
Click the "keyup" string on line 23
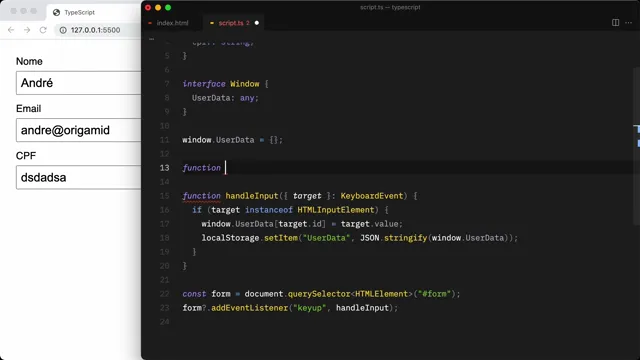click(309, 308)
